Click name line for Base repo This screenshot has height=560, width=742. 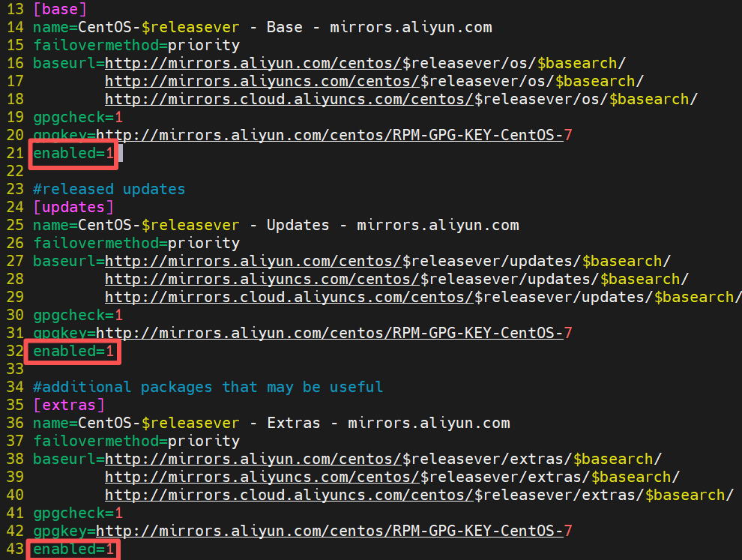pos(262,27)
